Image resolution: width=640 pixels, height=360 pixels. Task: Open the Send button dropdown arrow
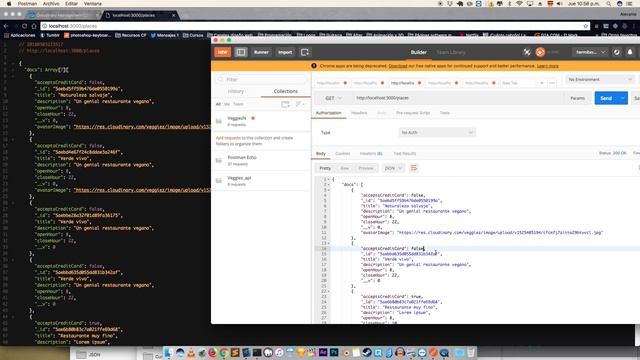point(622,98)
